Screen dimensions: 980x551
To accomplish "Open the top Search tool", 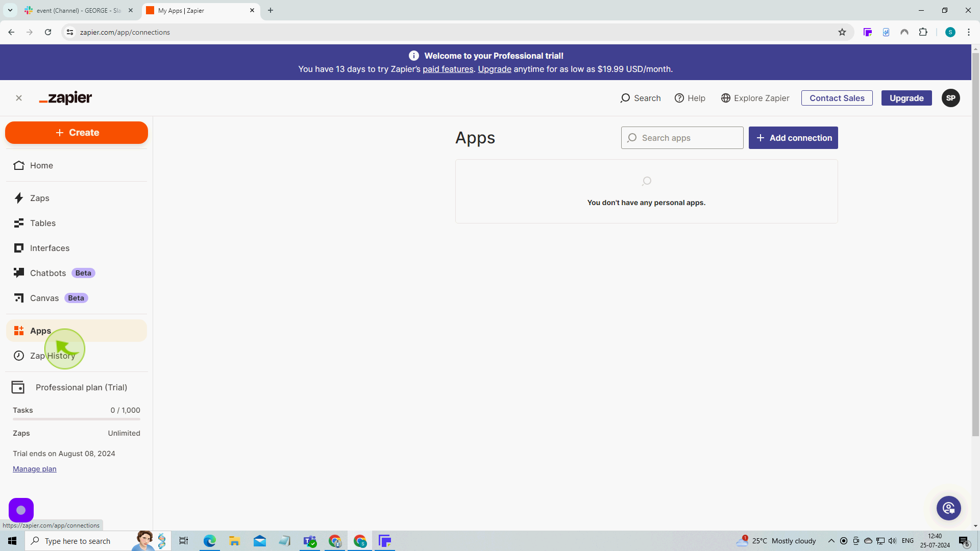I will click(x=640, y=98).
